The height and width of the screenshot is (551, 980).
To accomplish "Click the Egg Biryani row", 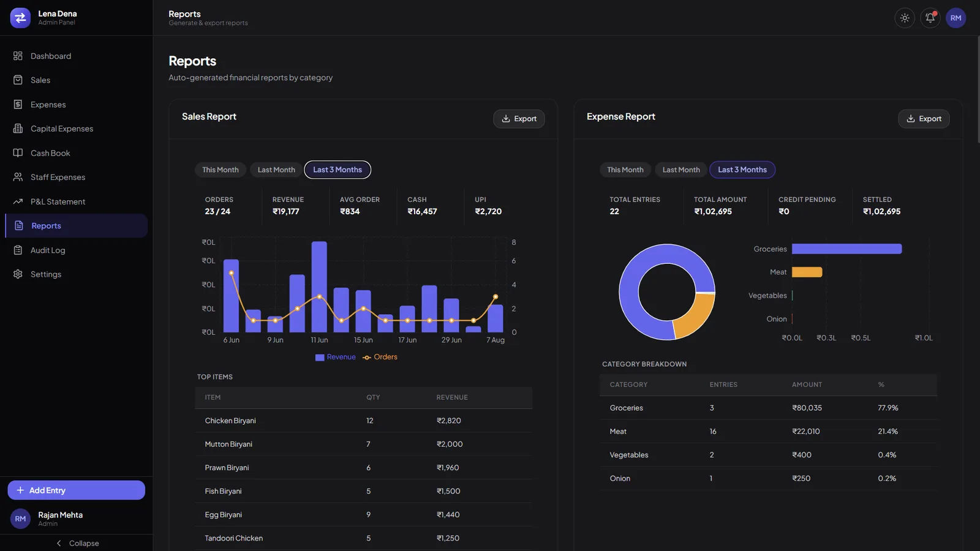I will pos(364,515).
